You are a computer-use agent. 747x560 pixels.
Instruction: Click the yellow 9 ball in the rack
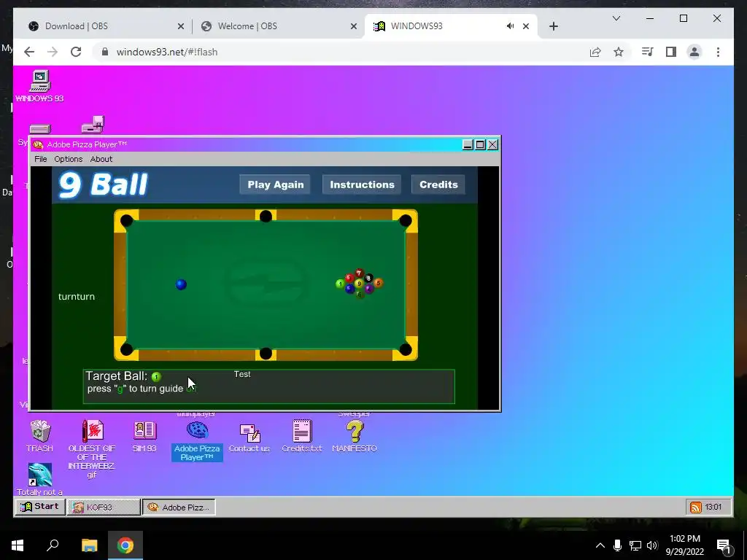359,284
